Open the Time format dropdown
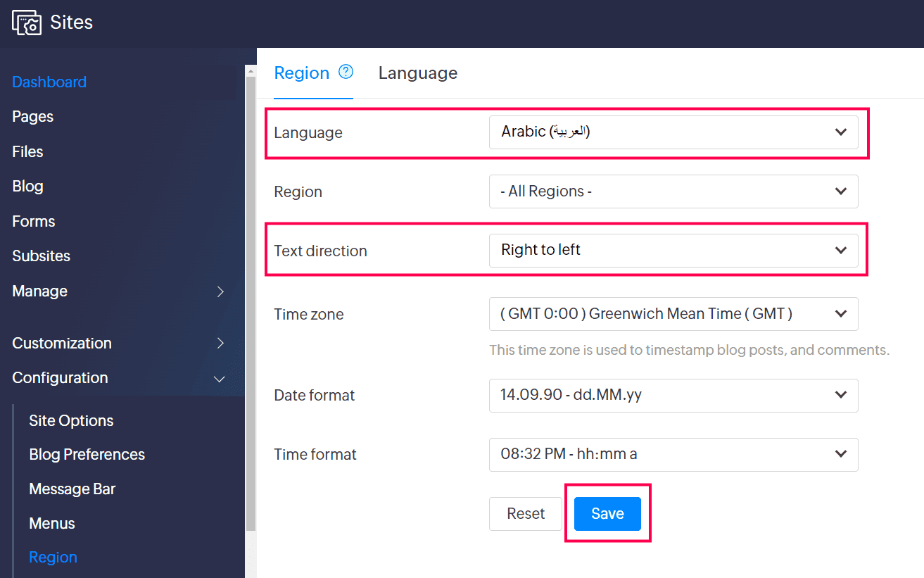Viewport: 924px width, 578px height. [x=673, y=455]
